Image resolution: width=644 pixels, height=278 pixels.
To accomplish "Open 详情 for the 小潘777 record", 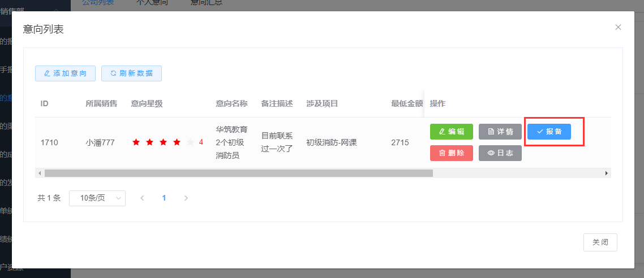I will point(500,132).
